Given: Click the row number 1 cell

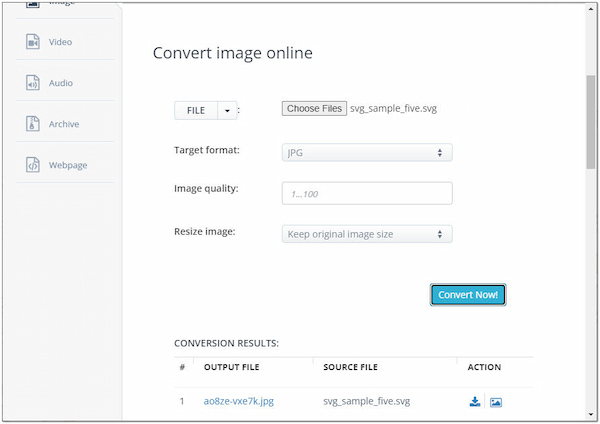Looking at the screenshot, I should point(182,401).
